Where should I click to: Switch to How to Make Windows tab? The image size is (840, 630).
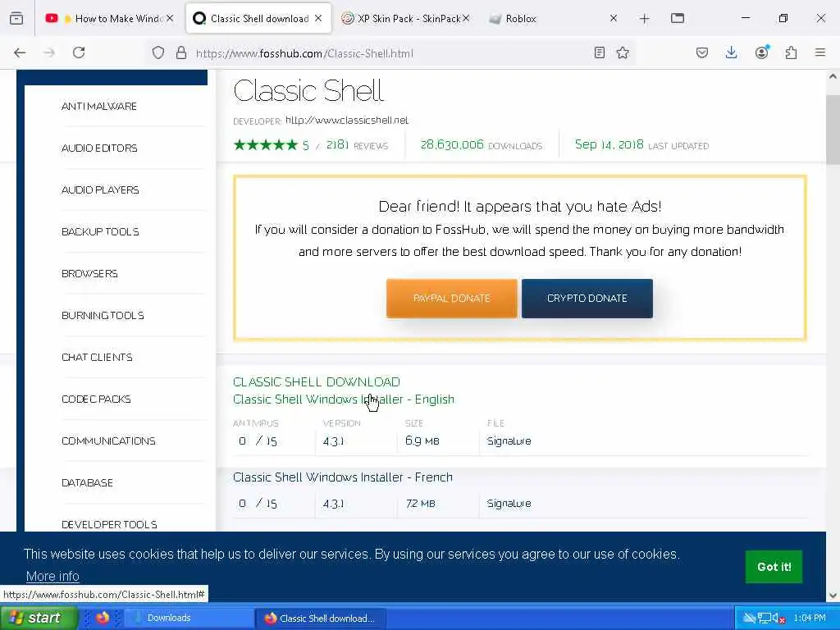point(110,18)
